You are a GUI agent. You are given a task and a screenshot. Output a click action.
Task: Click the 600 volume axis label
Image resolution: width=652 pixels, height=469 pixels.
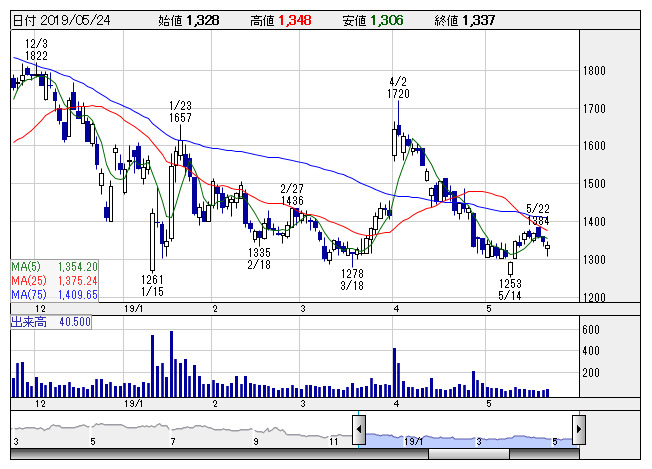[591, 330]
